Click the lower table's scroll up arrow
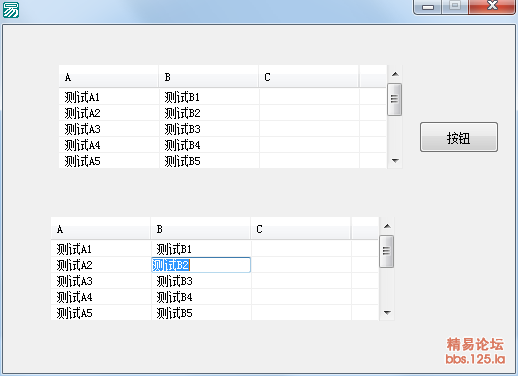Screen dimensions: 518x376 point(387,226)
